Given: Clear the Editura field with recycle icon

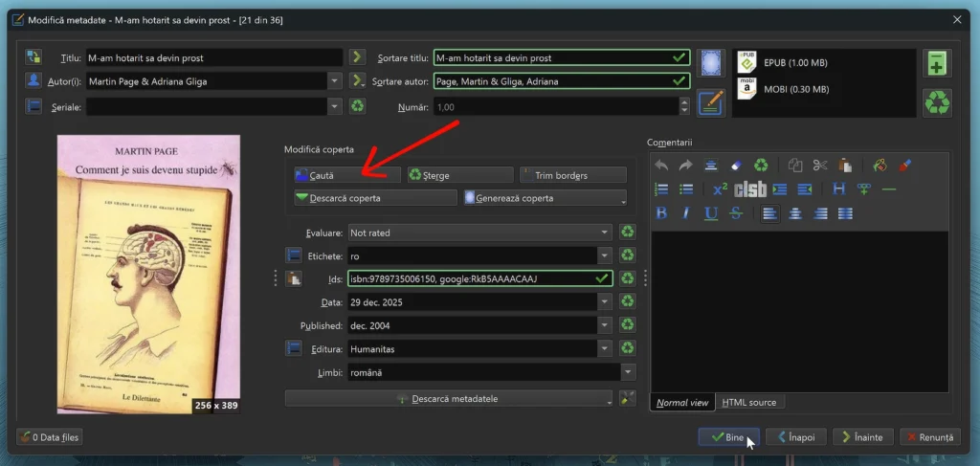Looking at the screenshot, I should click(x=628, y=349).
